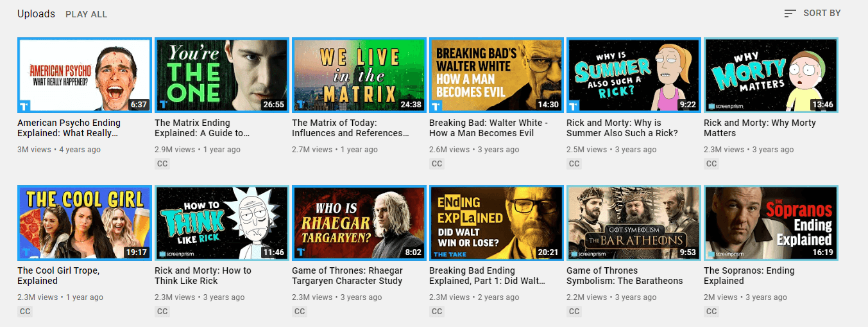Click CC badge under The Matrix Ending Explained
The width and height of the screenshot is (868, 327).
pyautogui.click(x=162, y=164)
